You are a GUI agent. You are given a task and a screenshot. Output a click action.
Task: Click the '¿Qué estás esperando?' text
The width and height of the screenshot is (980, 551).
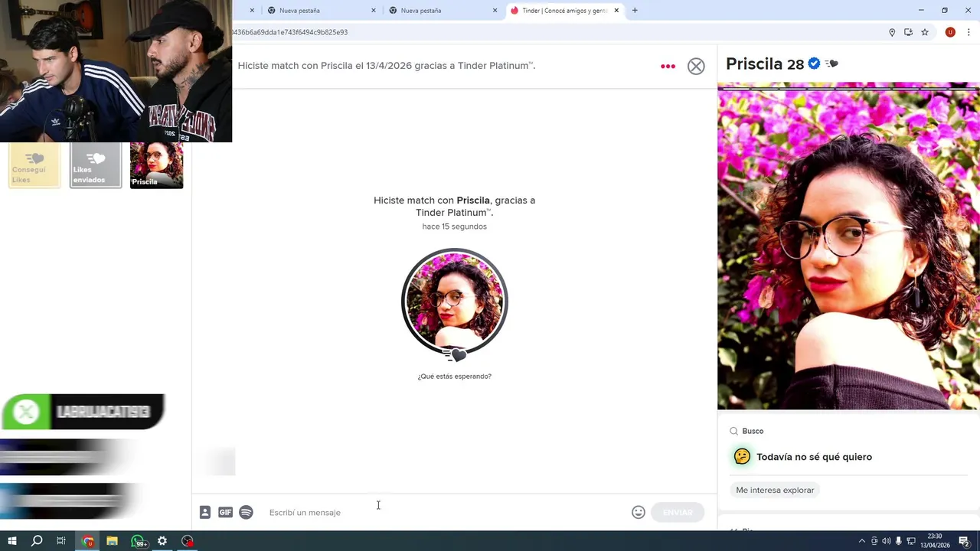pyautogui.click(x=455, y=377)
